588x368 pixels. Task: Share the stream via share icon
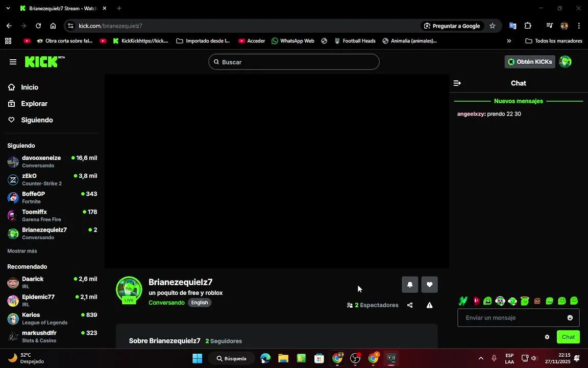coord(410,305)
